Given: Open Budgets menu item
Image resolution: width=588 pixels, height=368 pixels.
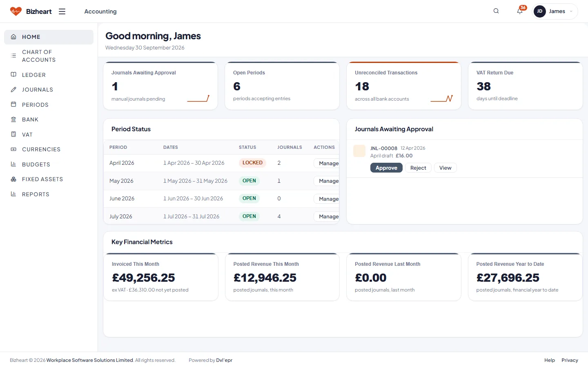Looking at the screenshot, I should pos(49,164).
